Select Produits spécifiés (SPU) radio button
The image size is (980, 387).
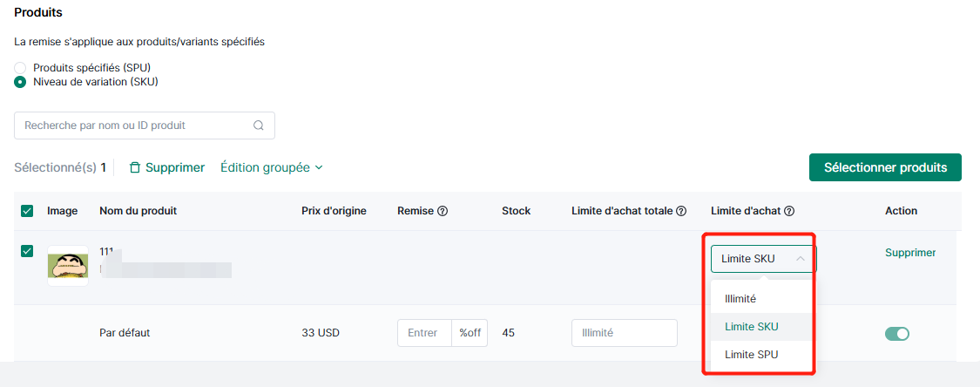tap(20, 67)
